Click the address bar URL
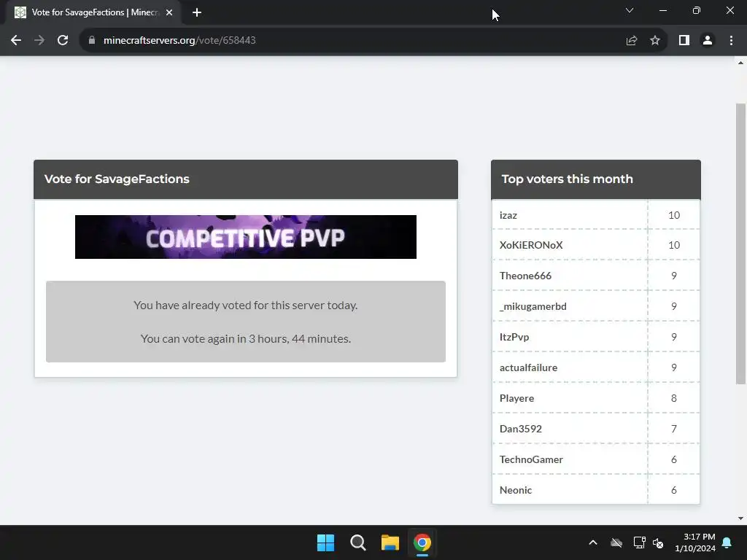Image resolution: width=747 pixels, height=560 pixels. [179, 41]
